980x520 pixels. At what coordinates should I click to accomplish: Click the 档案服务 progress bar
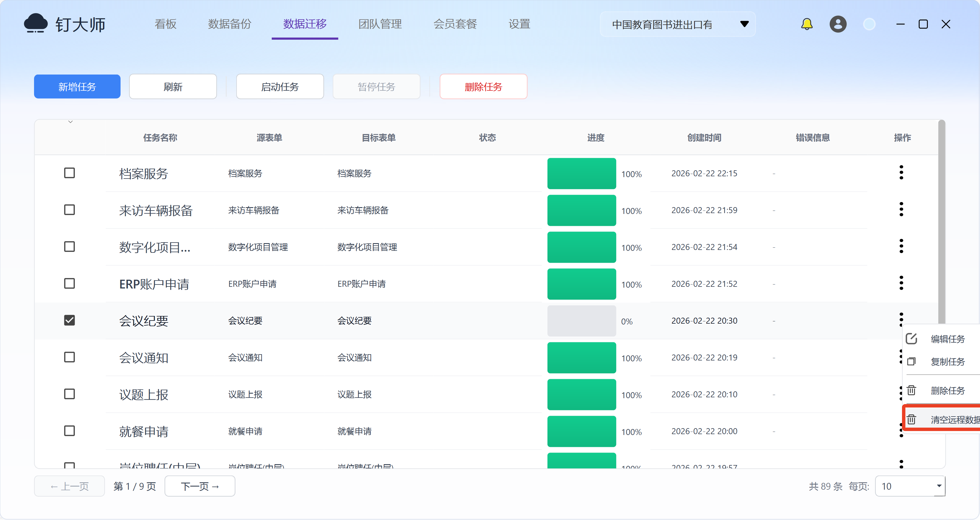582,173
